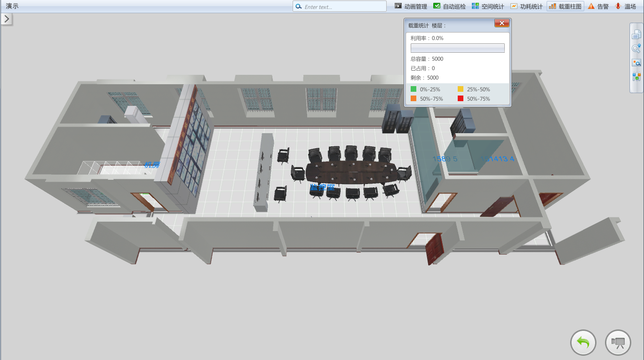Select the 机房 room label
The height and width of the screenshot is (360, 644).
click(x=152, y=165)
